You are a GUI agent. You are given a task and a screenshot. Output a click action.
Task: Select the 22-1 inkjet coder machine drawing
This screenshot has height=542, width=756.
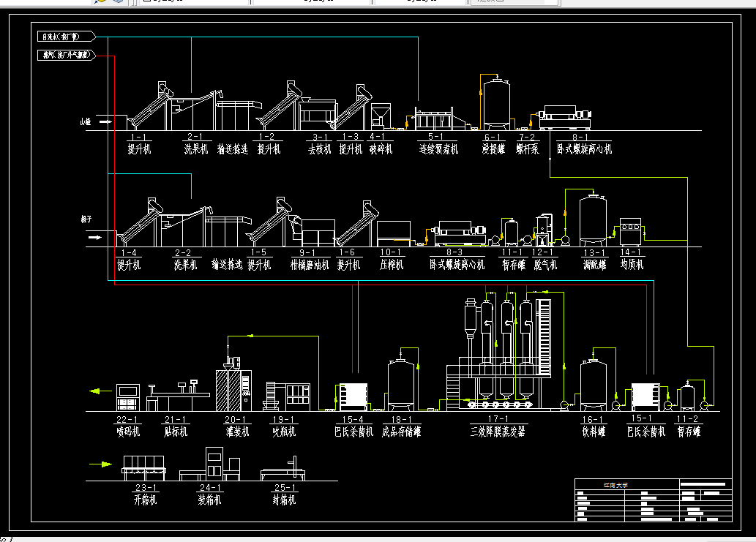tap(128, 397)
